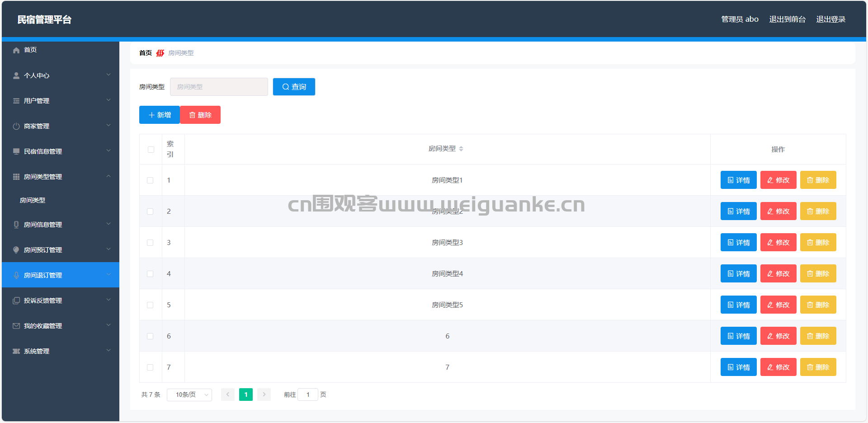Screen dimensions: 868x423
Task: Go to next page with right arrow
Action: pos(264,395)
